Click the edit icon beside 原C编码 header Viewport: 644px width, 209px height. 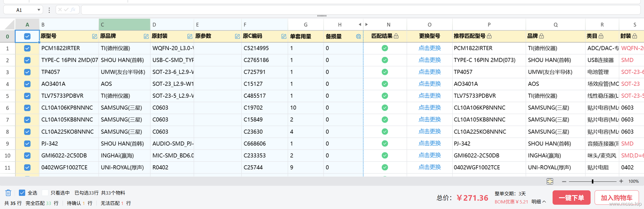pyautogui.click(x=284, y=36)
